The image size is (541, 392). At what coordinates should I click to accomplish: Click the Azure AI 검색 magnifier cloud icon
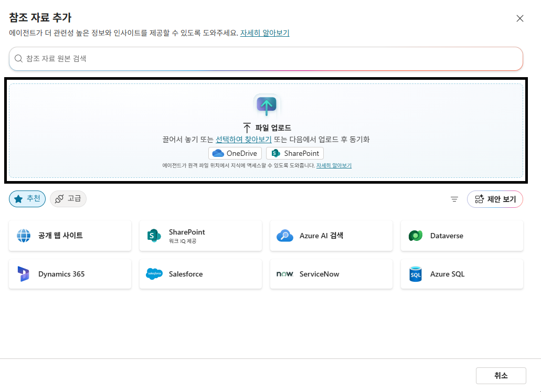pos(285,236)
